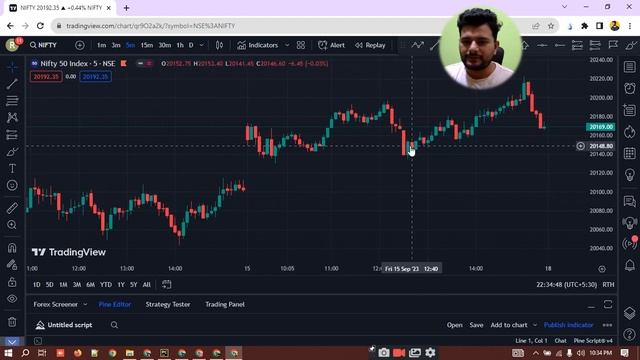Set chart range to 1D

pos(37,284)
